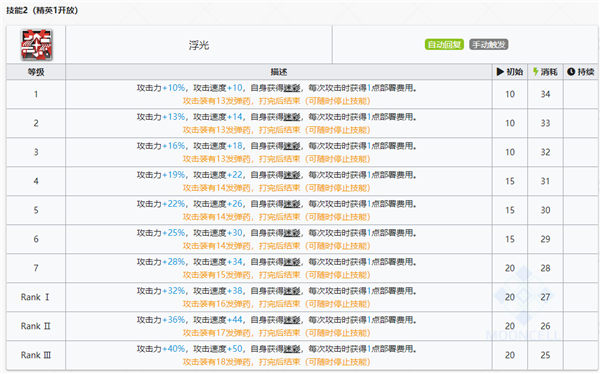Click the gray 手动触发 tag

(489, 45)
